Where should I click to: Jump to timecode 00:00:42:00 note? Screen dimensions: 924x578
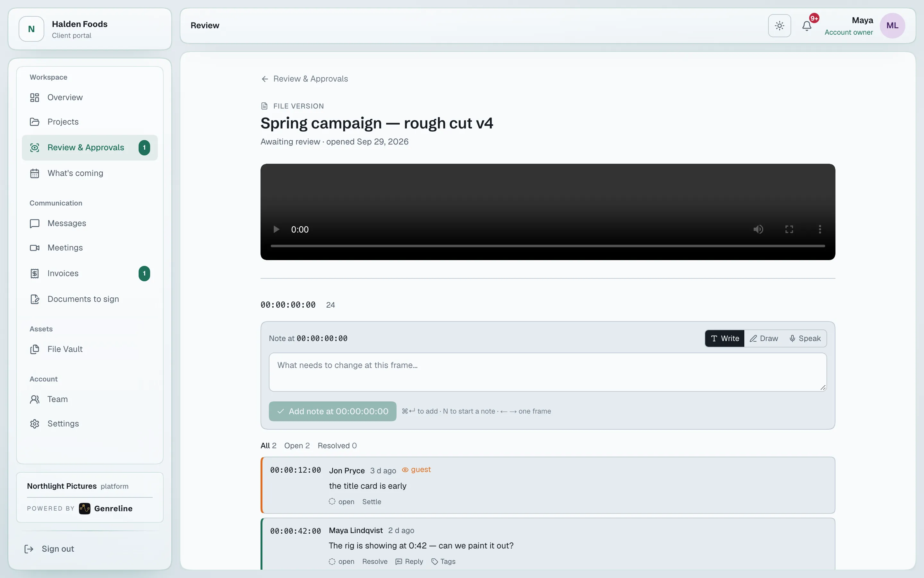point(295,531)
